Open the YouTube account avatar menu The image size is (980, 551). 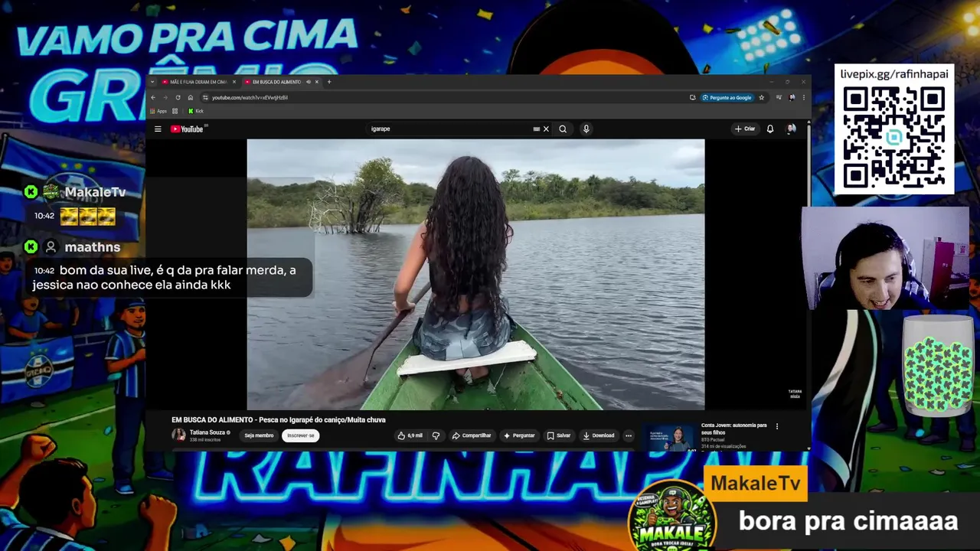coord(791,129)
